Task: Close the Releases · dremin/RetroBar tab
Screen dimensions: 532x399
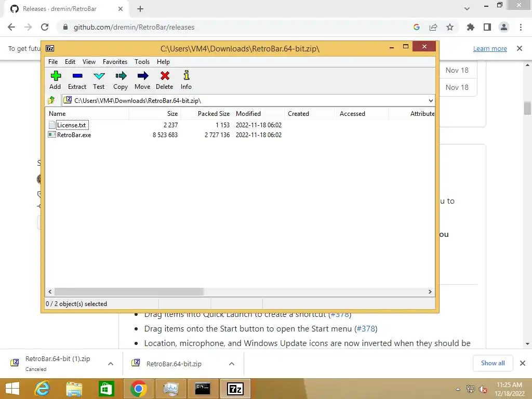Action: coord(121,9)
